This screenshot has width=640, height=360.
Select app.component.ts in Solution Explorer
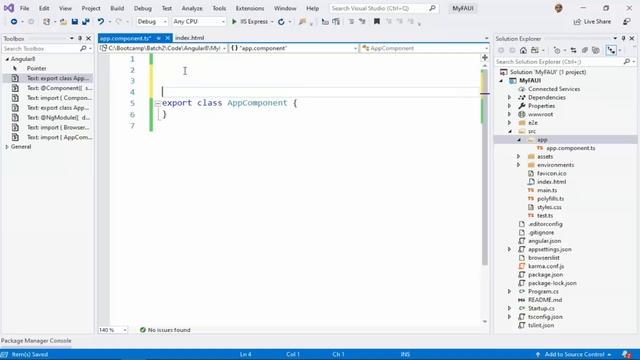coord(570,148)
